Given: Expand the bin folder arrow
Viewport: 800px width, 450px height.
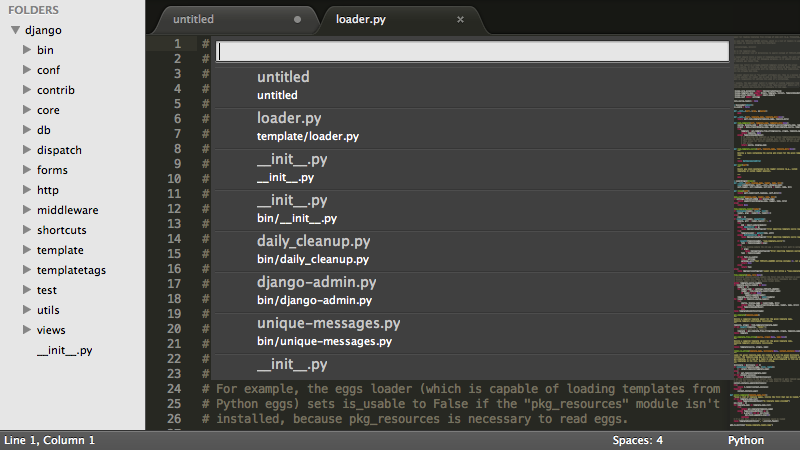Looking at the screenshot, I should 27,49.
